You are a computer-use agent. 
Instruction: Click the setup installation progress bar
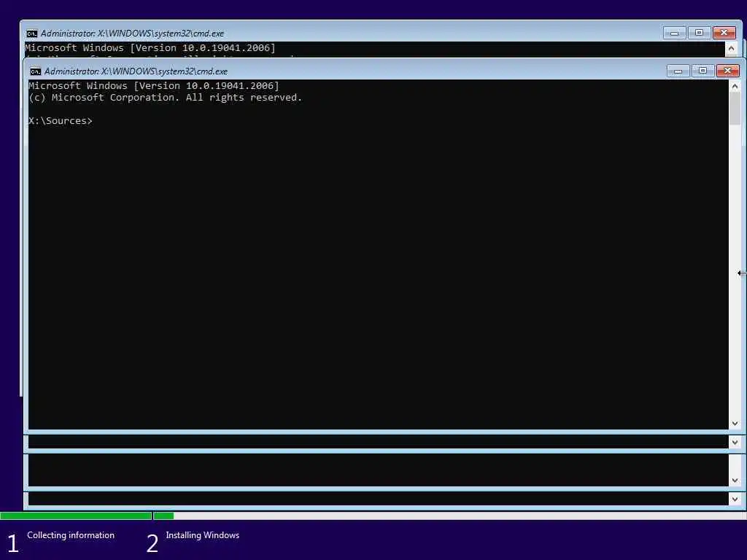(373, 516)
